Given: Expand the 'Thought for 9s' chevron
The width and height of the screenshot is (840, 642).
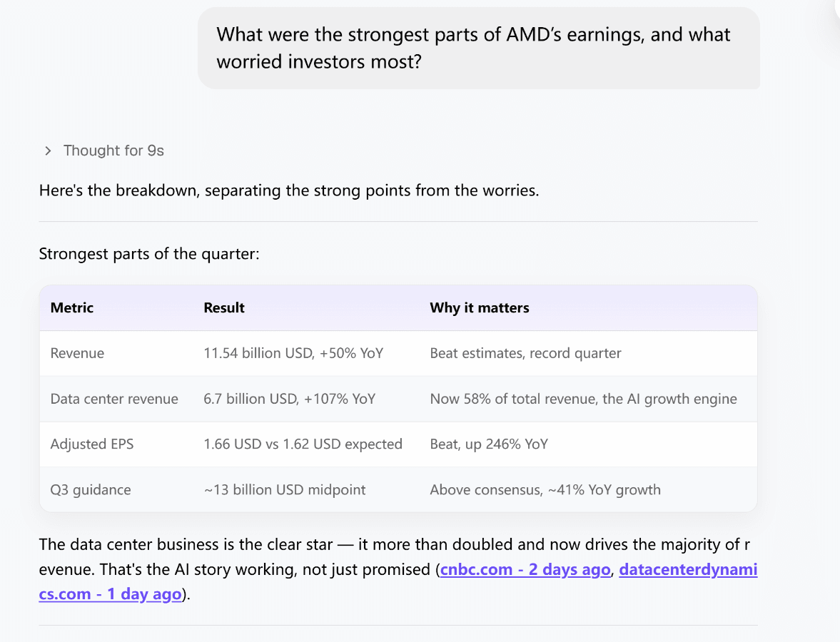Looking at the screenshot, I should (x=48, y=151).
